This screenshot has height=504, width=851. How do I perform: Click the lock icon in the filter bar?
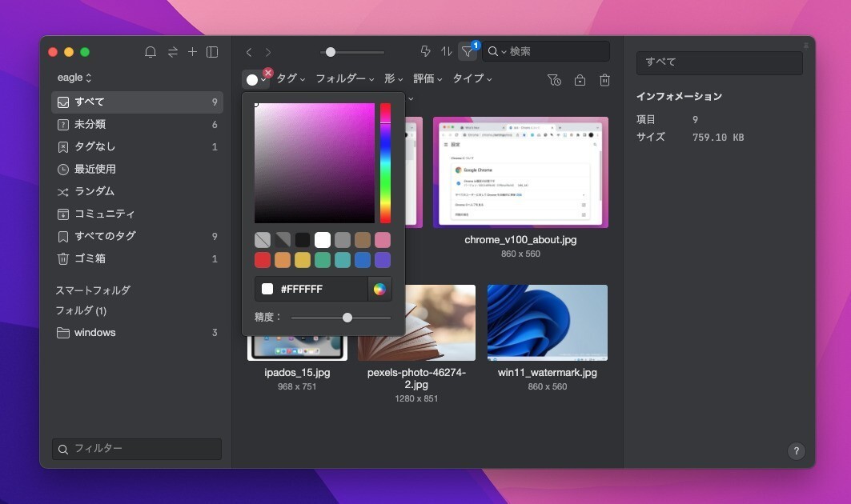pos(580,79)
